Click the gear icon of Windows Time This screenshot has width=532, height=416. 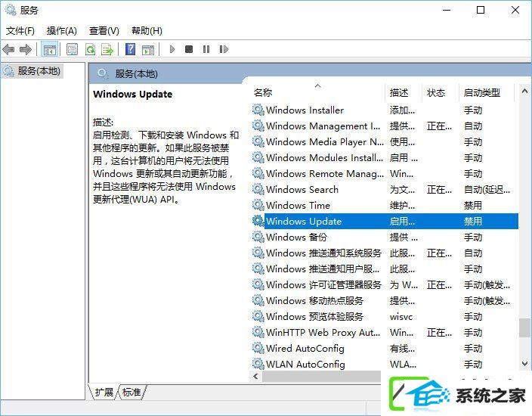258,206
